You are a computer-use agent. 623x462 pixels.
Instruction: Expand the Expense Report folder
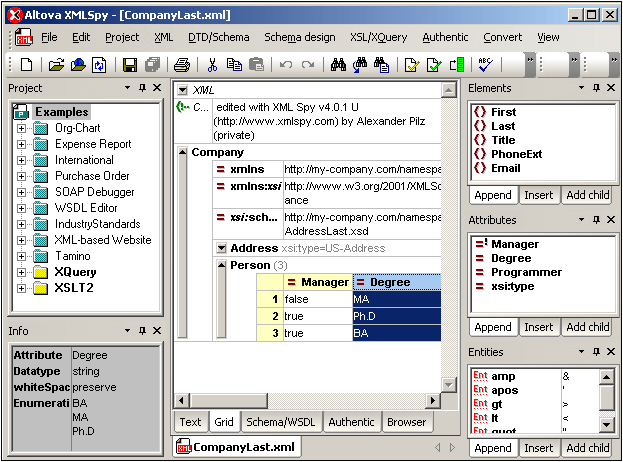pos(21,144)
